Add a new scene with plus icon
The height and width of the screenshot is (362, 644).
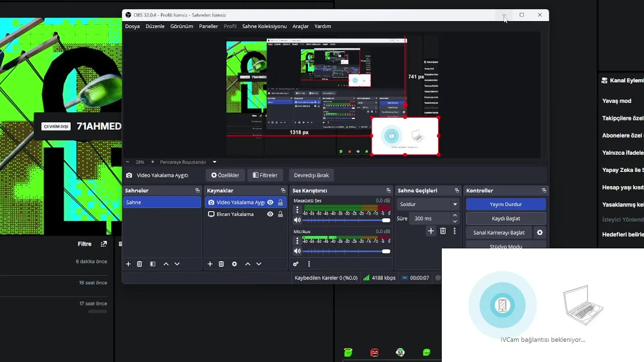pos(128,264)
